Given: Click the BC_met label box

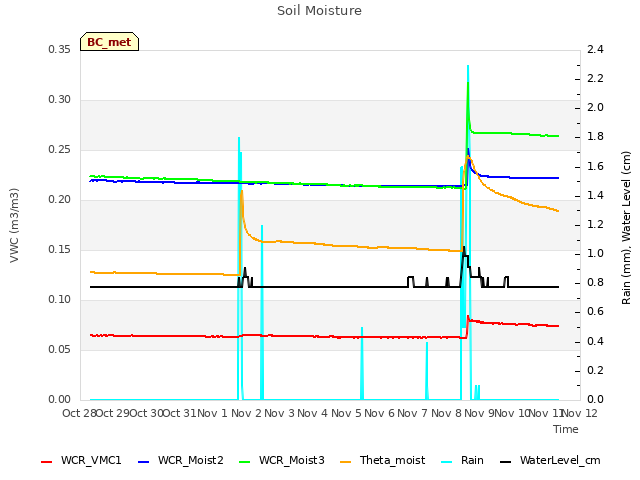Looking at the screenshot, I should [x=109, y=42].
